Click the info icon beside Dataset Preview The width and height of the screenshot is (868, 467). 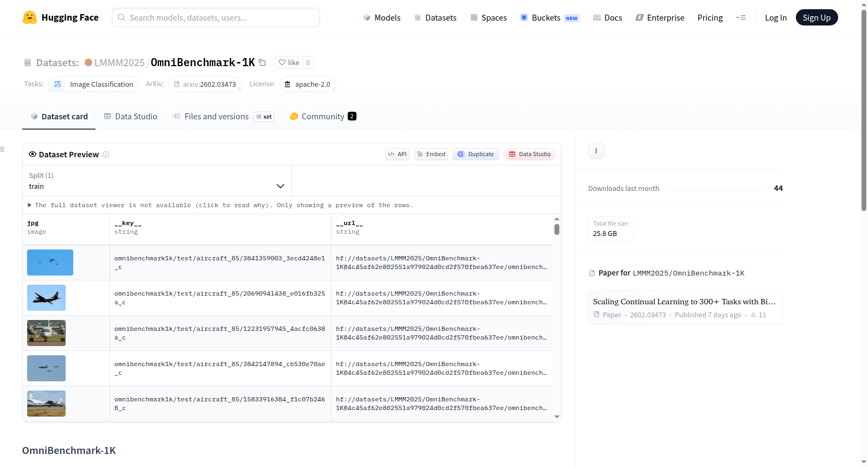106,155
